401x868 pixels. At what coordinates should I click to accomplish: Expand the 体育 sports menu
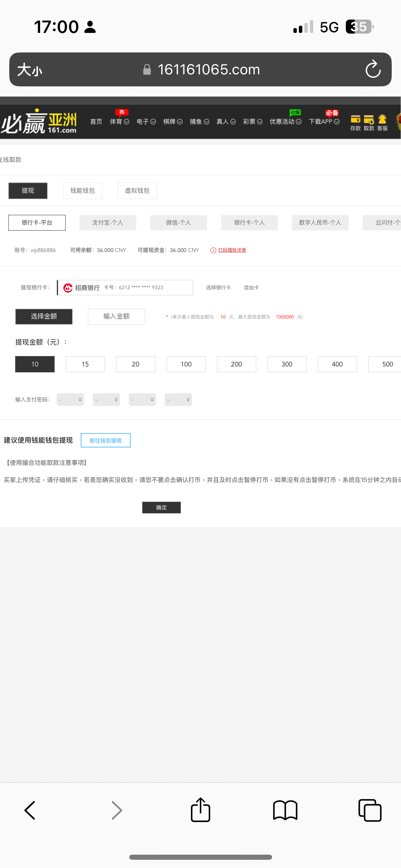119,122
